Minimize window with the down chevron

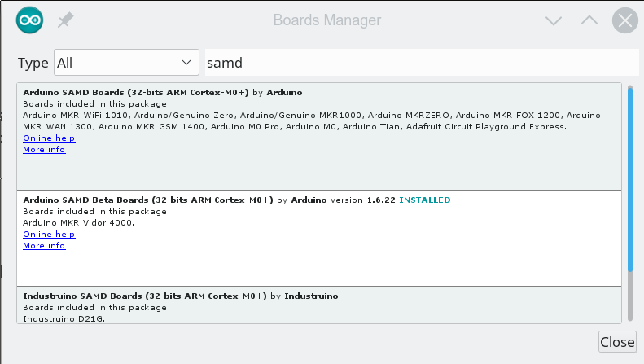click(x=554, y=20)
